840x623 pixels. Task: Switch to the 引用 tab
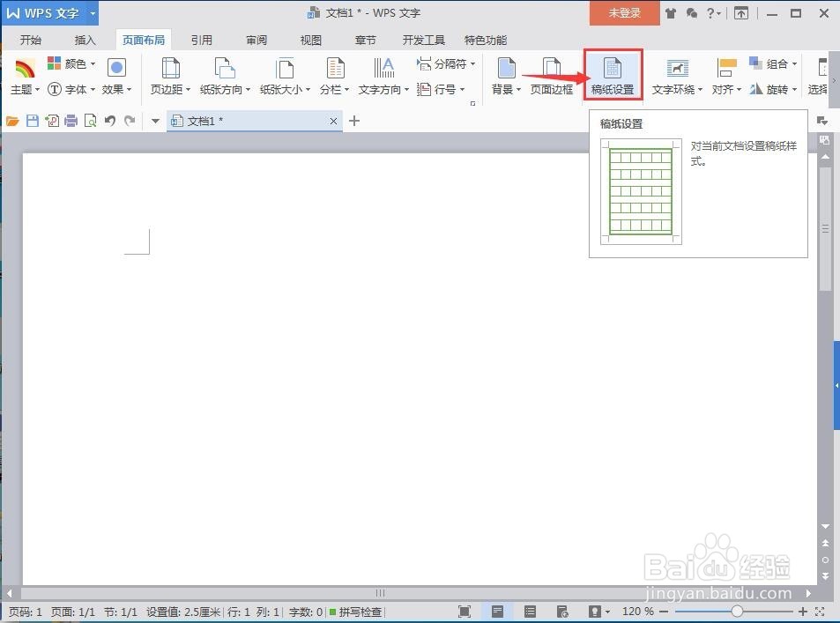point(202,41)
